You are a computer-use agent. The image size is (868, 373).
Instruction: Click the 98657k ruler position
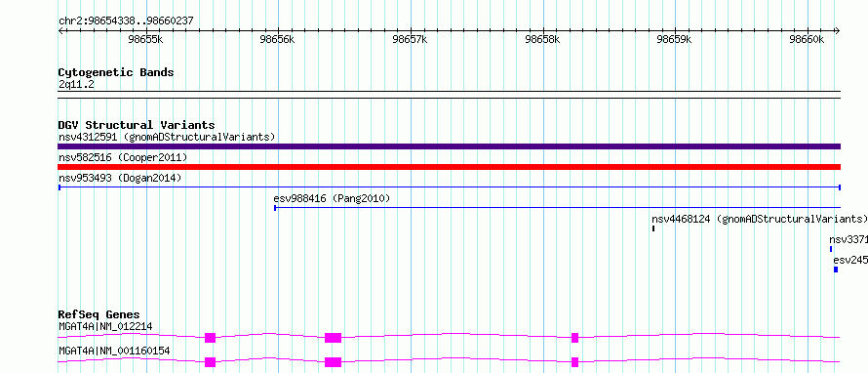tap(411, 39)
